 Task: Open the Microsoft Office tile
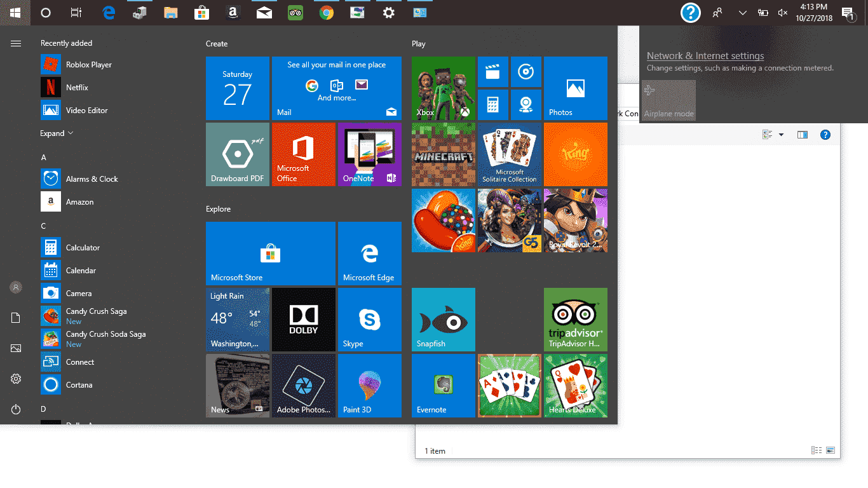click(304, 154)
